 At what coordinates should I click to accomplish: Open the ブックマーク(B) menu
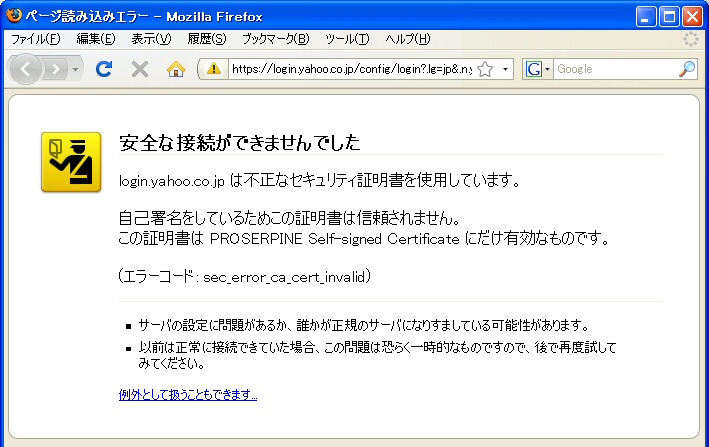(275, 39)
